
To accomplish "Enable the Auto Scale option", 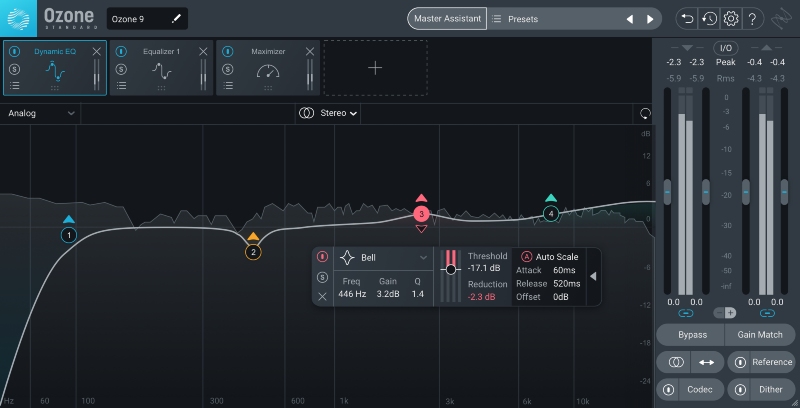I will tap(527, 257).
